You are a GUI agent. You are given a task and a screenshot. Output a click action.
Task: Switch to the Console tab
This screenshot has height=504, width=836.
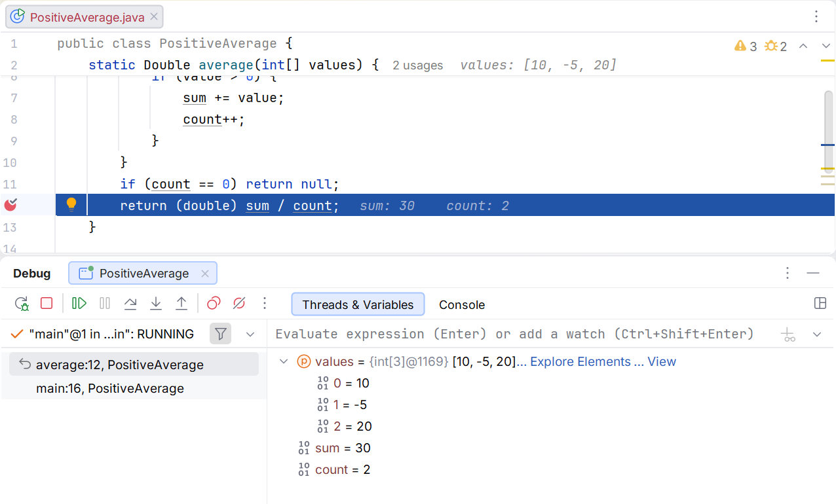[462, 304]
